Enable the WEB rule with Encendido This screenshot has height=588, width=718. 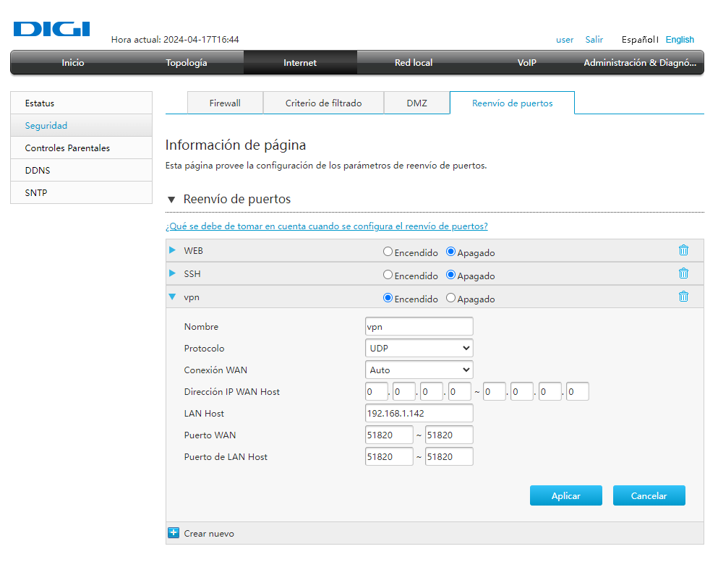(388, 252)
